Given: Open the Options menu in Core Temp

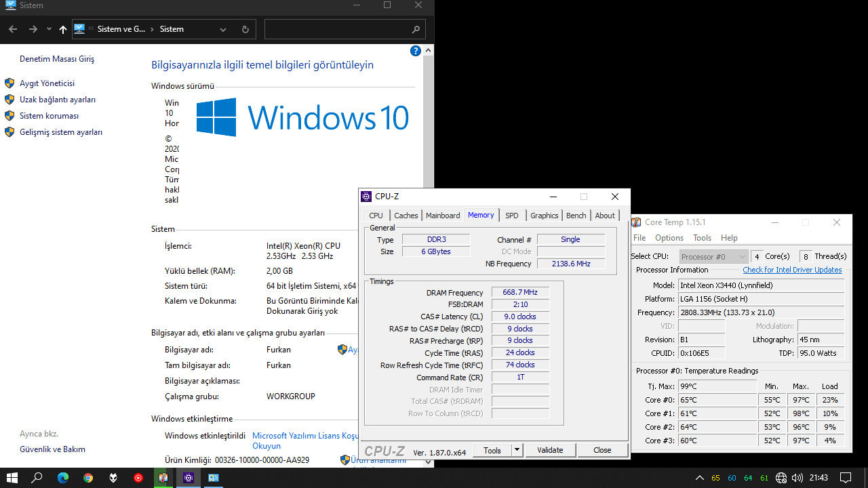Looking at the screenshot, I should point(669,238).
